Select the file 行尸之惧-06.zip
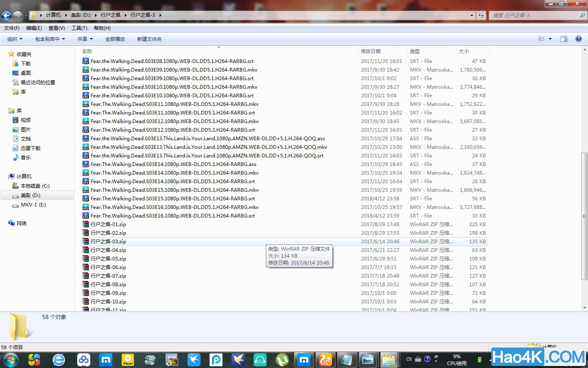 pos(108,267)
